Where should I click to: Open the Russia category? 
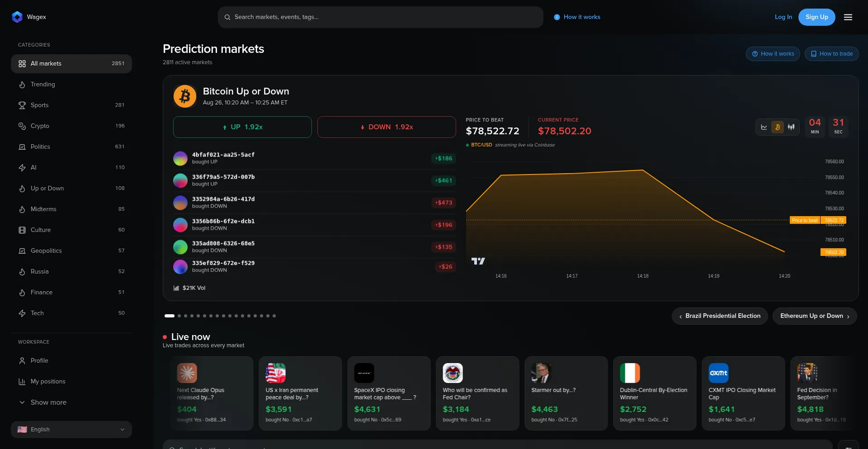click(x=71, y=272)
